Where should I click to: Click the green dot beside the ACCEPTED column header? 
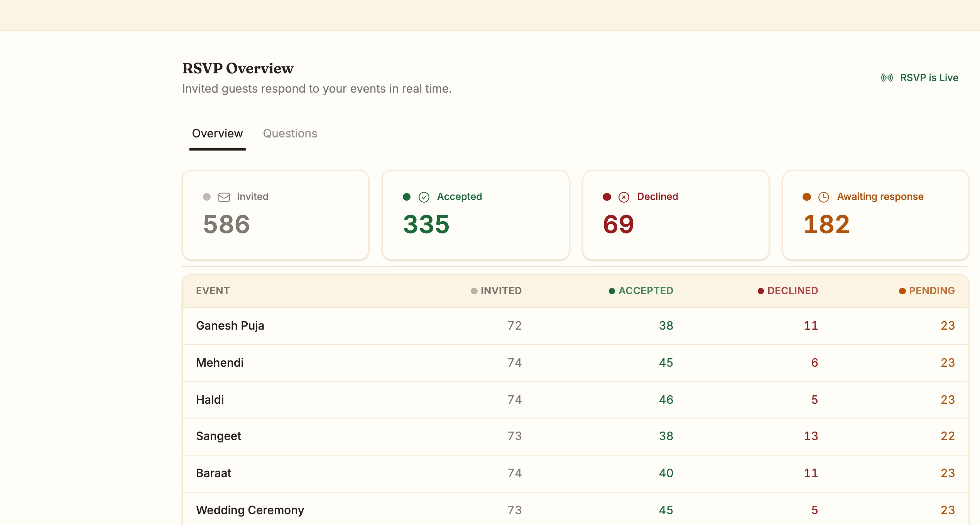(612, 291)
